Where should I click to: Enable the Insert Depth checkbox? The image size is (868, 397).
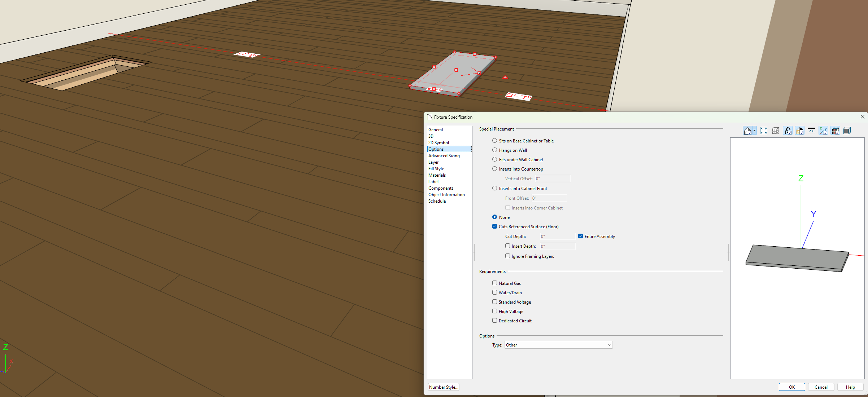pyautogui.click(x=507, y=246)
